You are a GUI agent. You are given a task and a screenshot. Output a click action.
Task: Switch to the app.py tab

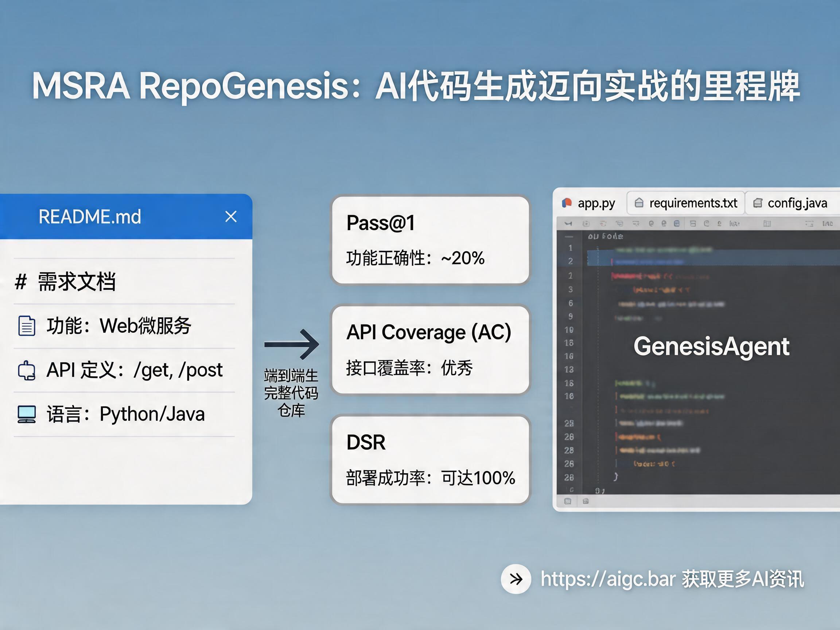point(590,203)
